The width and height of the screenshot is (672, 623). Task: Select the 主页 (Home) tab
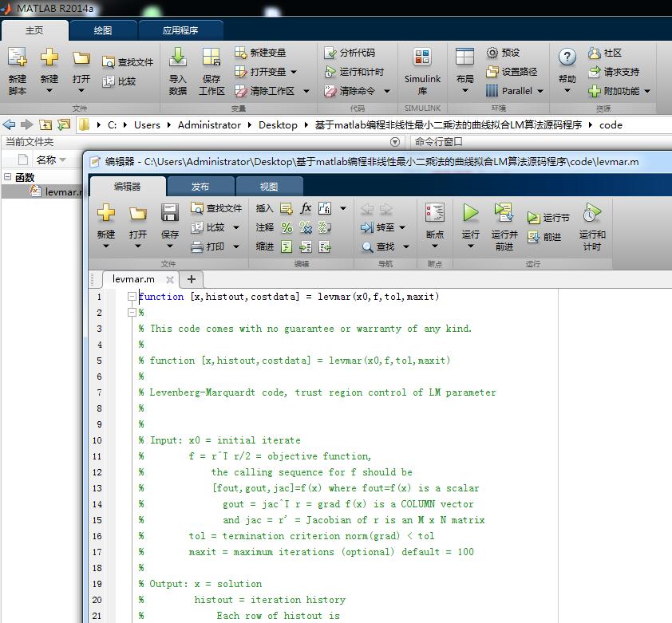click(34, 30)
